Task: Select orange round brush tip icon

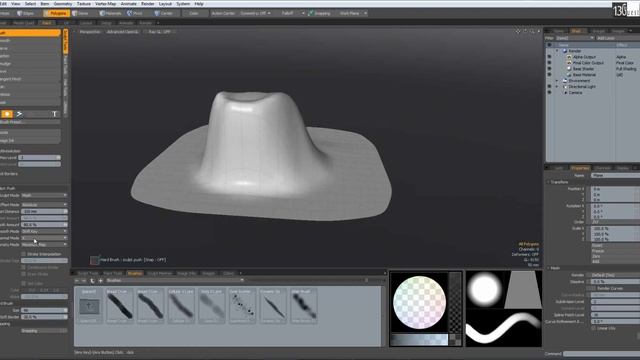Action: pyautogui.click(x=7, y=114)
